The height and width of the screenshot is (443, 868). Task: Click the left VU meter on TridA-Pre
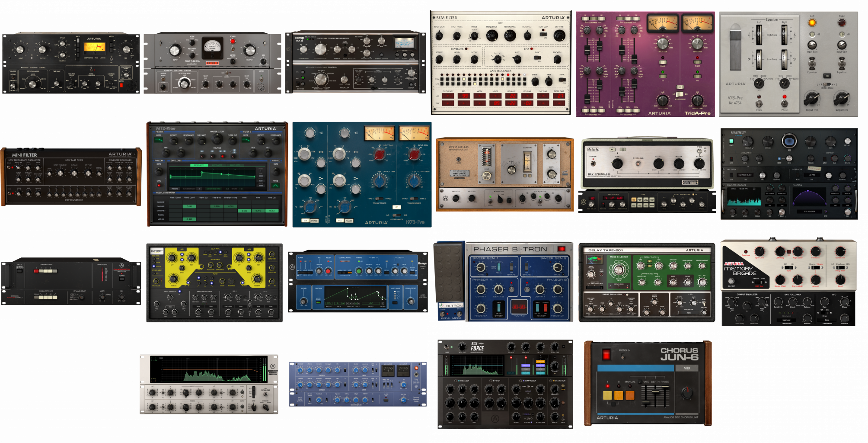click(662, 24)
